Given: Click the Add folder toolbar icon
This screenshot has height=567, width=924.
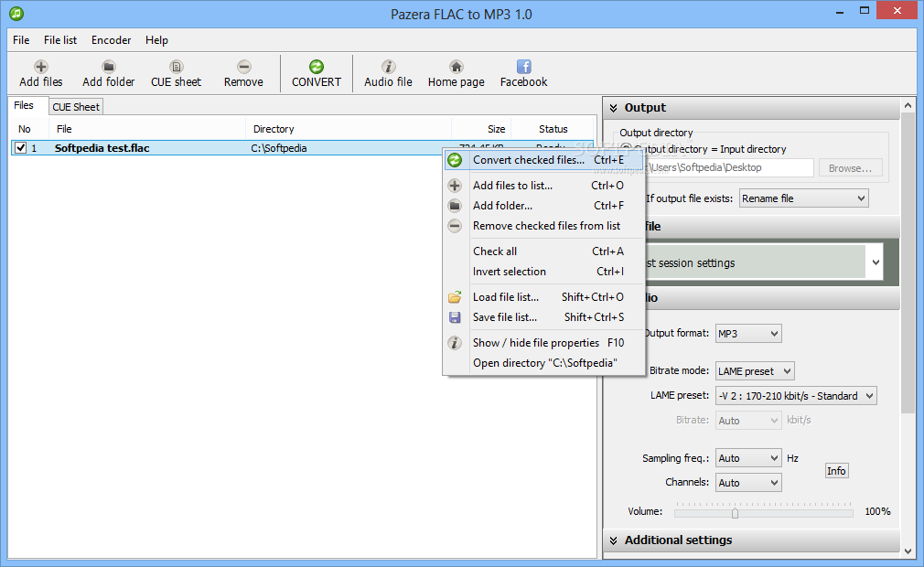Looking at the screenshot, I should (109, 67).
